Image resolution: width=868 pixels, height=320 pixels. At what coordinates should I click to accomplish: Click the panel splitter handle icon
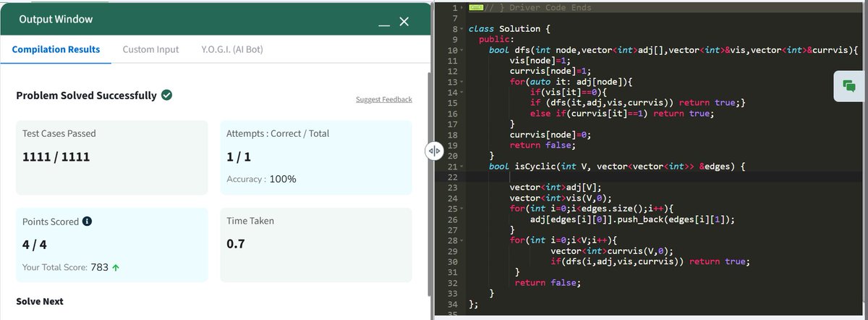tap(434, 151)
